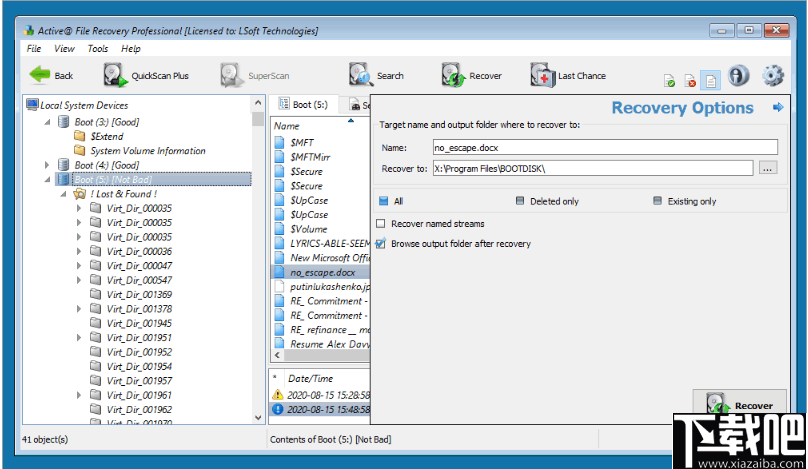Expand the Boot (4:) [Good] volume
The width and height of the screenshot is (808, 469).
[x=46, y=165]
